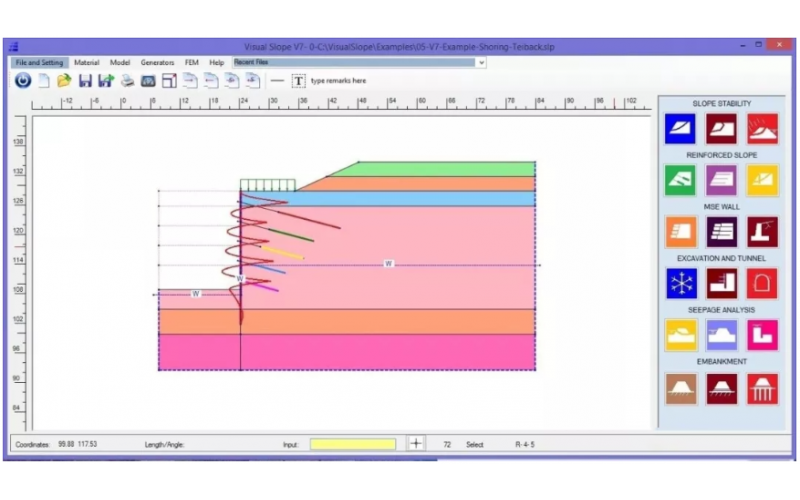Image resolution: width=800 pixels, height=500 pixels.
Task: Click the blue Slope Stability icon
Action: (681, 129)
